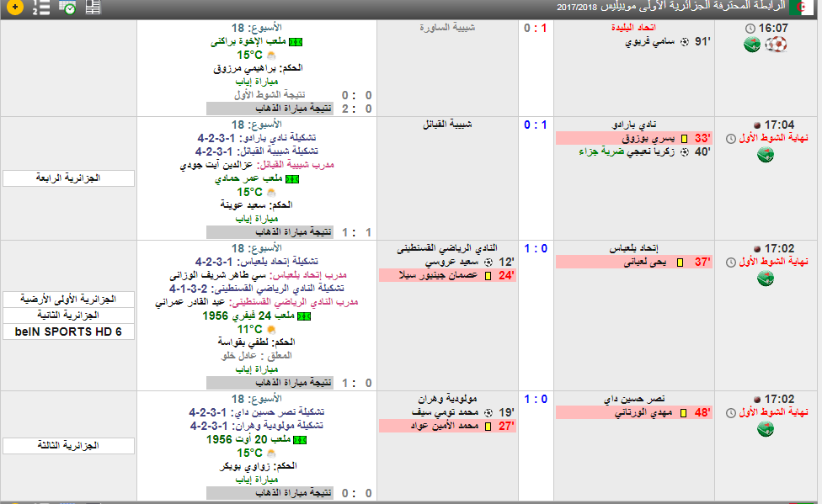
Task: Open the league title الرابطة المحترفة الجزائرية الأولى موبيليس
Action: coord(671,6)
